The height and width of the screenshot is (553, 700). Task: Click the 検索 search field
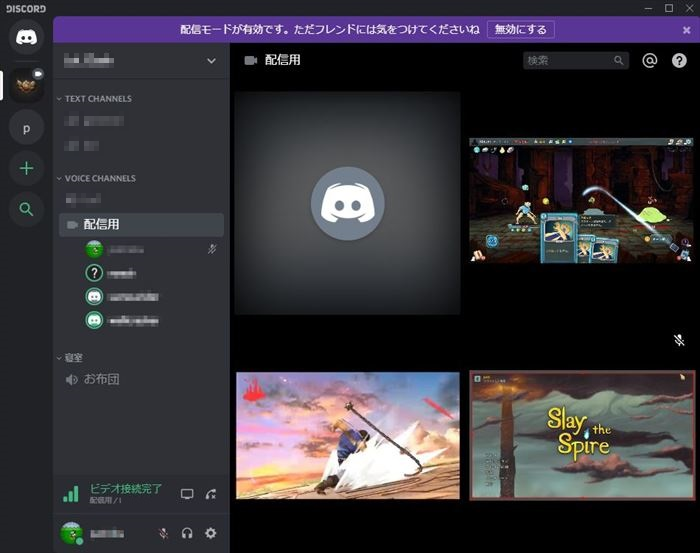click(x=576, y=60)
